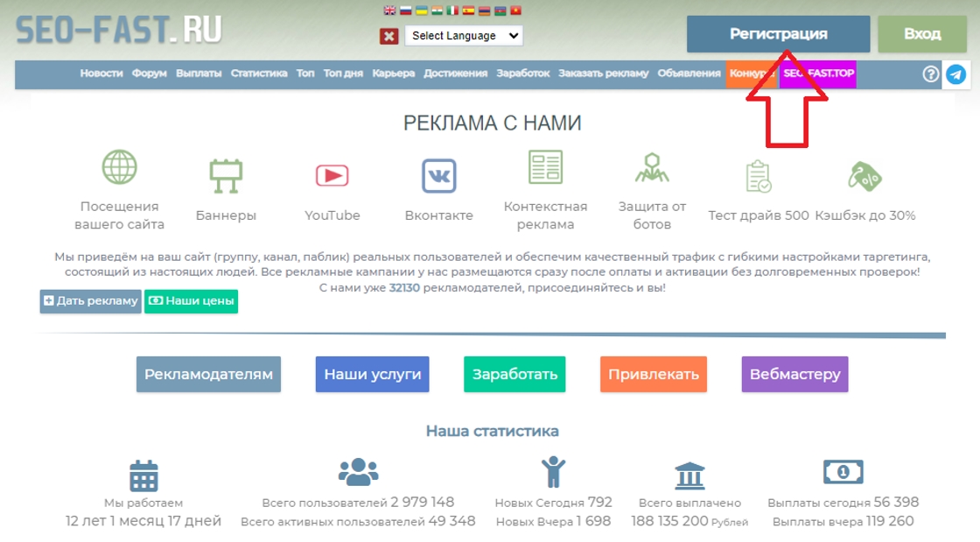Select the Рекламодателям tab button

209,374
